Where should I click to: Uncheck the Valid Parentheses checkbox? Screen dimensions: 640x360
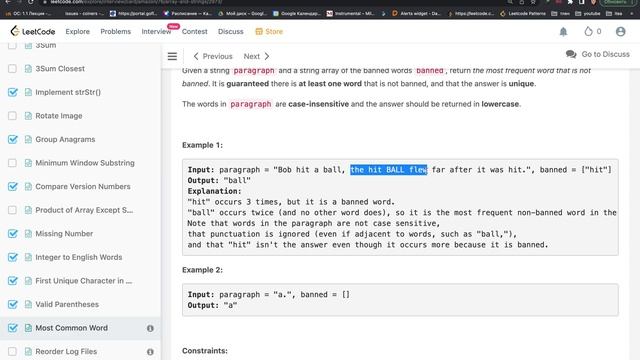[x=13, y=304]
